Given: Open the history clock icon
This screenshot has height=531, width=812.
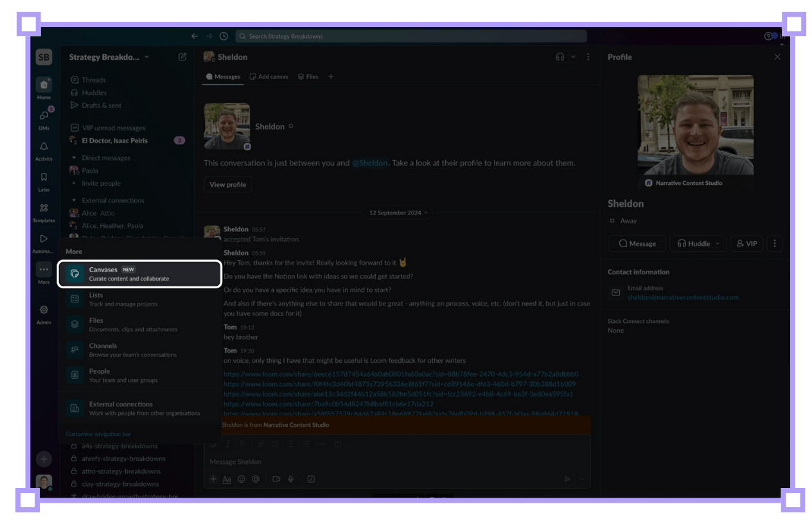Looking at the screenshot, I should tap(224, 37).
